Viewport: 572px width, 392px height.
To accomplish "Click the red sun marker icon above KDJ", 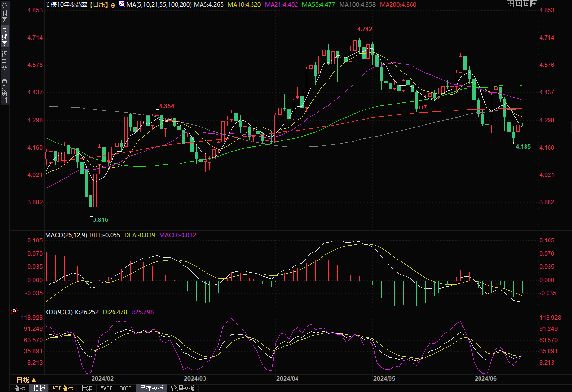I will 14,311.
